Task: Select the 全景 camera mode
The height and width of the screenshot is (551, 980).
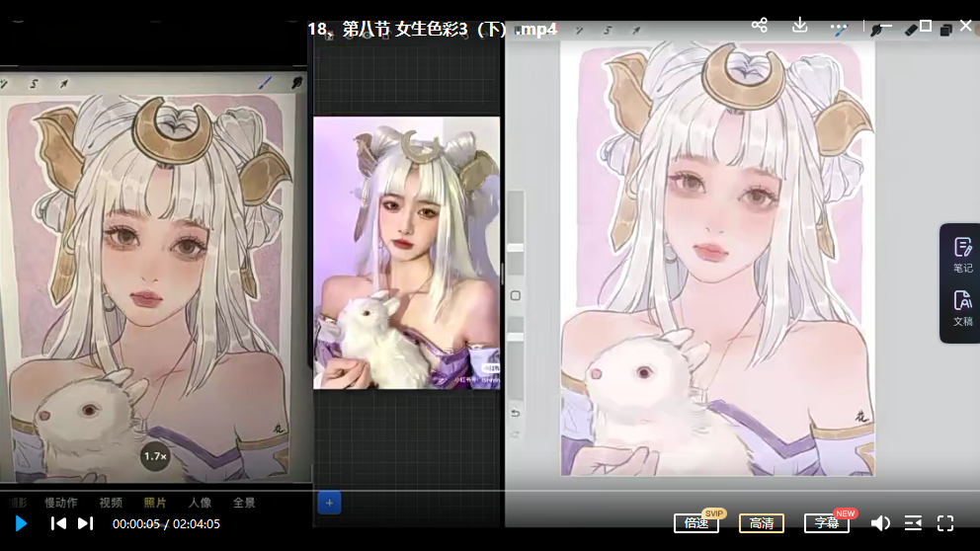Action: pyautogui.click(x=244, y=503)
